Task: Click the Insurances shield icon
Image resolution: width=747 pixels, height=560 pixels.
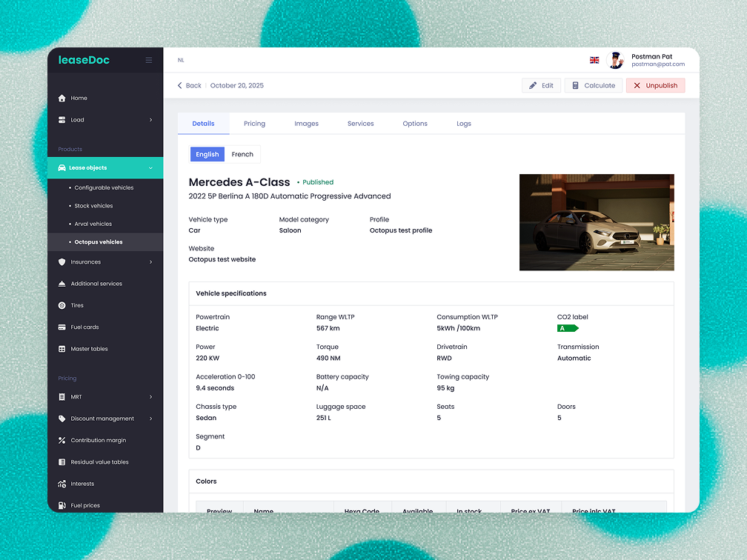Action: (x=62, y=261)
